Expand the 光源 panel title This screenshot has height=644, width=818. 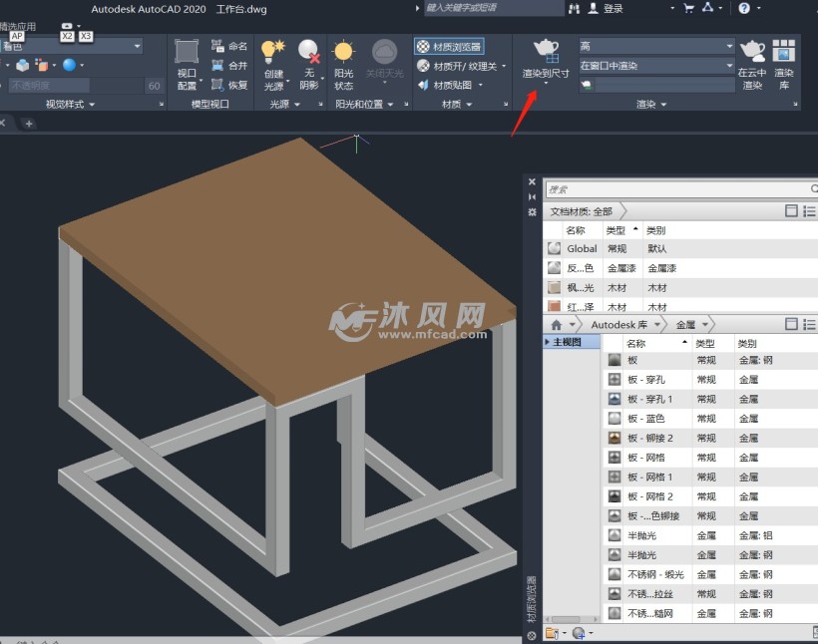[x=285, y=105]
